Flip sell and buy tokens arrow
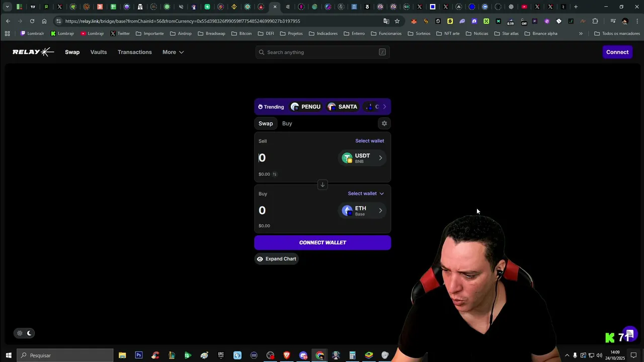Viewport: 644px width, 362px height. 323,185
